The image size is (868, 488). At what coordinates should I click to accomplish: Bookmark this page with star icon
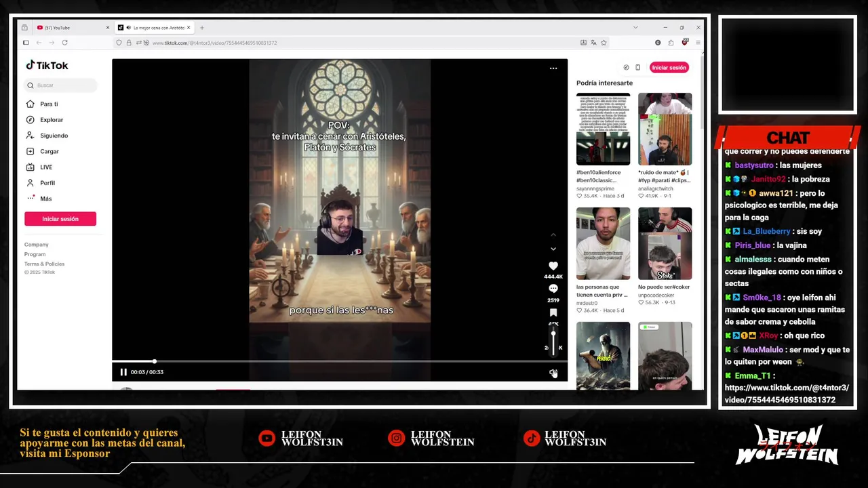[x=604, y=43]
